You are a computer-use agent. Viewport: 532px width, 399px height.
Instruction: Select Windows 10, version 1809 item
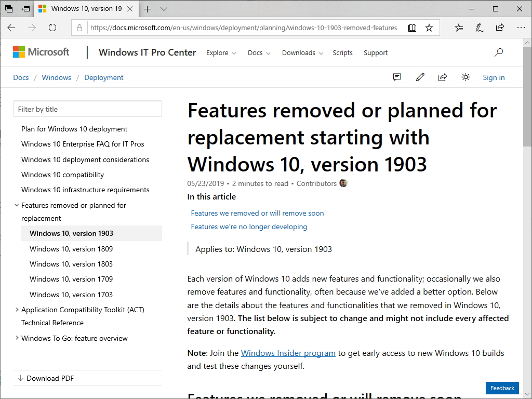pyautogui.click(x=71, y=249)
